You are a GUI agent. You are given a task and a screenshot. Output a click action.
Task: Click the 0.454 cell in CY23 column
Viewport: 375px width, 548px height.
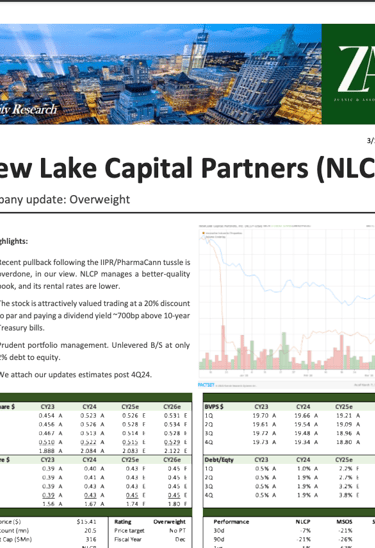click(46, 416)
